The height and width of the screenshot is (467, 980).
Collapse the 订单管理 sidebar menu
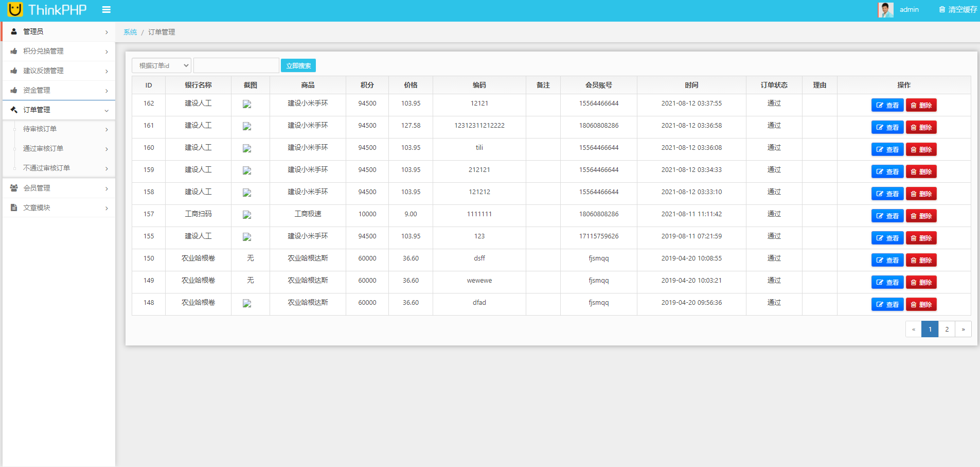pyautogui.click(x=59, y=110)
